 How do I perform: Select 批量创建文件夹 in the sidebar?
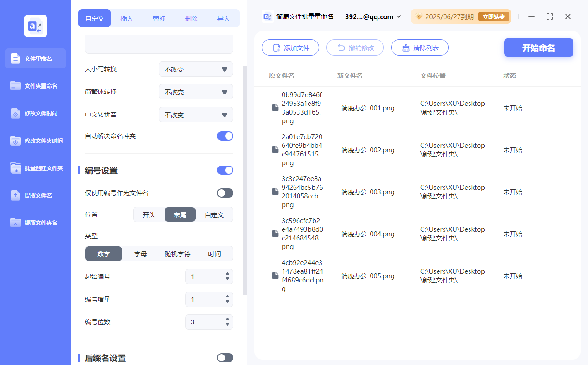click(x=35, y=168)
